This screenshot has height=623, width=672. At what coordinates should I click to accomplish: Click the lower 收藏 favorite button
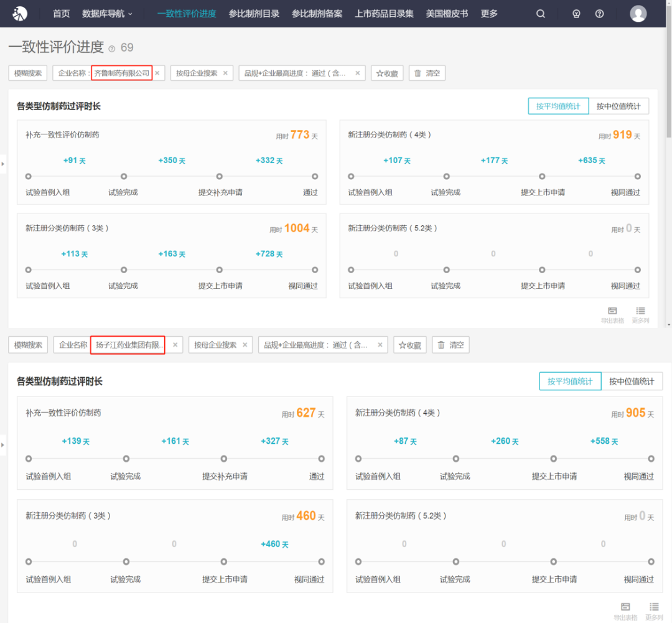[x=409, y=345]
